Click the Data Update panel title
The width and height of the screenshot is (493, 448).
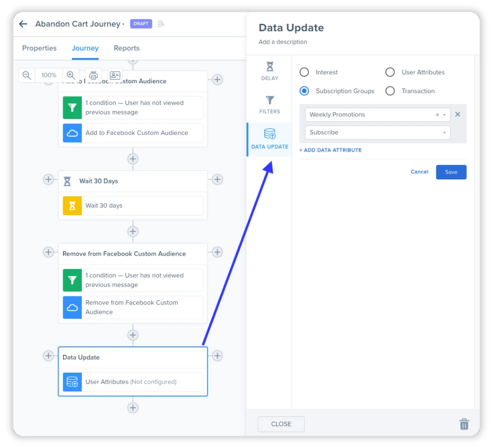click(291, 28)
